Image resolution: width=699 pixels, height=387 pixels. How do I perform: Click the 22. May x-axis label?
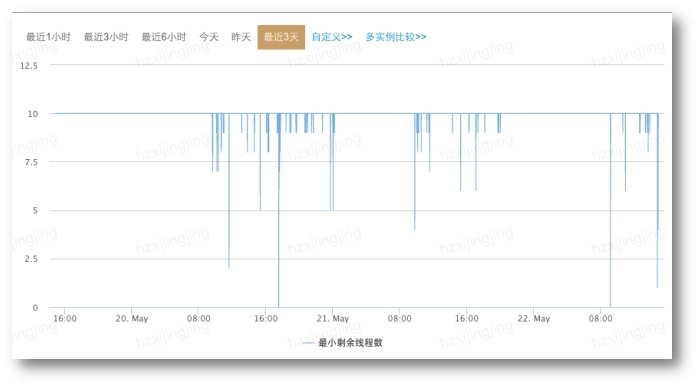click(x=534, y=319)
